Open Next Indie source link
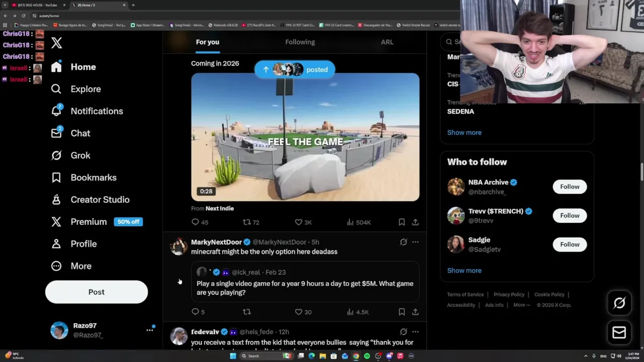The height and width of the screenshot is (362, 644). pyautogui.click(x=219, y=208)
